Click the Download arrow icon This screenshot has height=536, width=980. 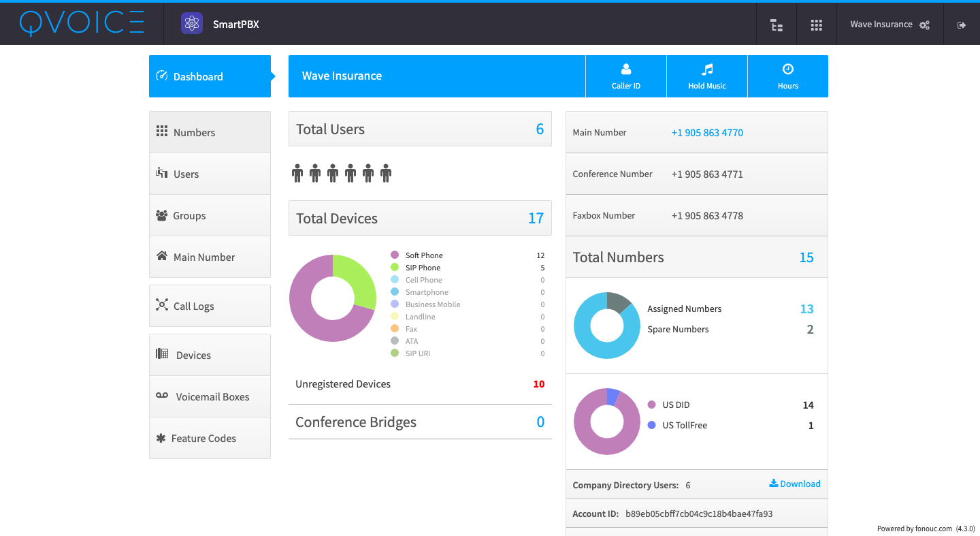coord(773,484)
